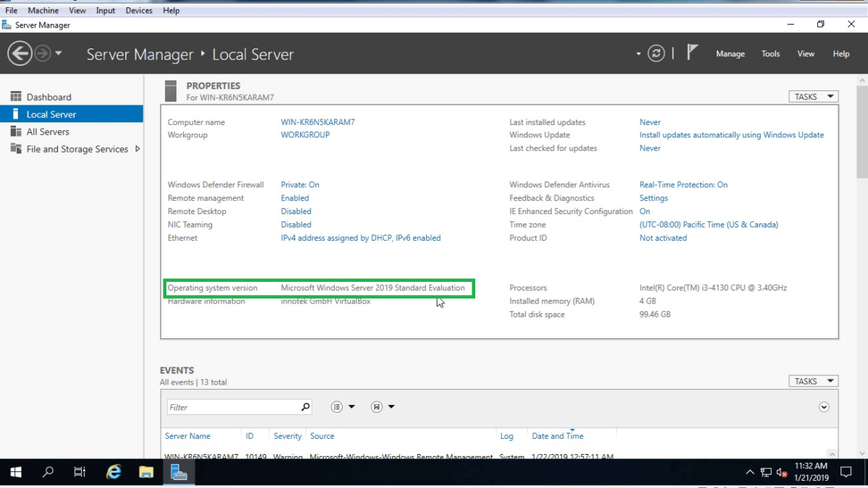Click Remote Desktop Disabled link
The image size is (868, 488).
pyautogui.click(x=296, y=211)
